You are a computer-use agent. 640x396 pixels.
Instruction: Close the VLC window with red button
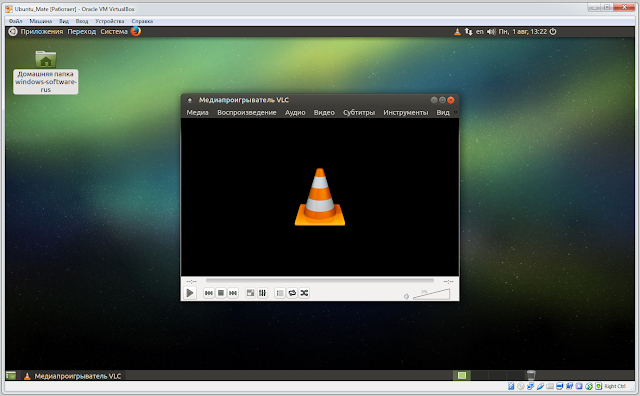tap(451, 100)
